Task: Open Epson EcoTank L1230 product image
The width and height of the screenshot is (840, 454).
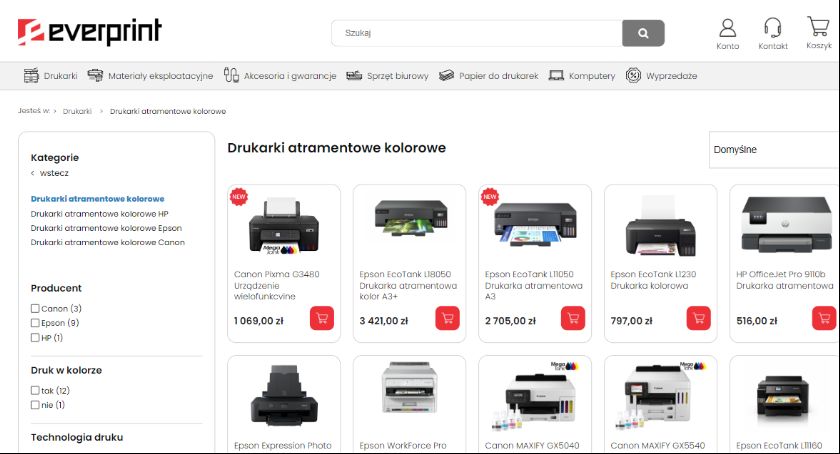Action: (661, 226)
